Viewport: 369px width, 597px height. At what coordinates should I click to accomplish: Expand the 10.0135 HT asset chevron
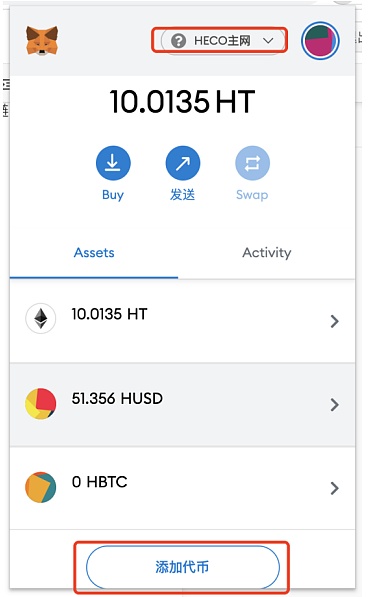(334, 321)
